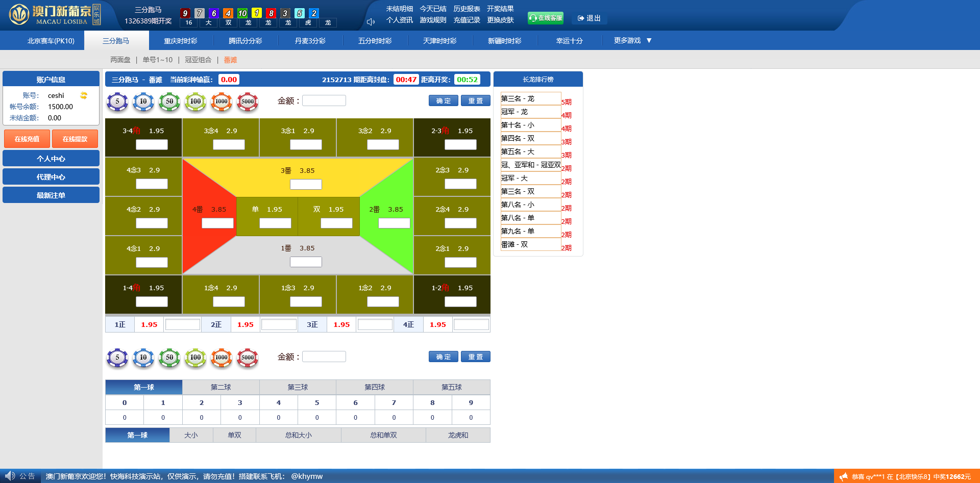Click the account balance refresh icon
This screenshot has width=980, height=483.
[84, 95]
